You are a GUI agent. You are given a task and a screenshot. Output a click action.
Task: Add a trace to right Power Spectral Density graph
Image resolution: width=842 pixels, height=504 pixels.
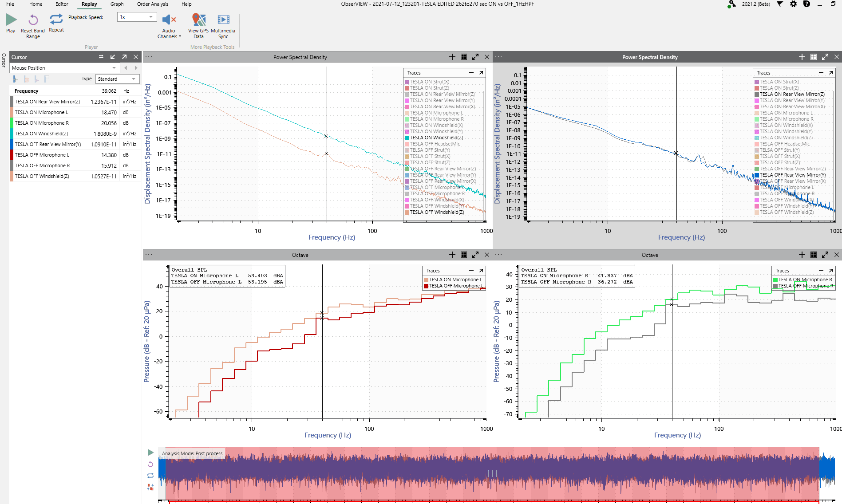802,57
